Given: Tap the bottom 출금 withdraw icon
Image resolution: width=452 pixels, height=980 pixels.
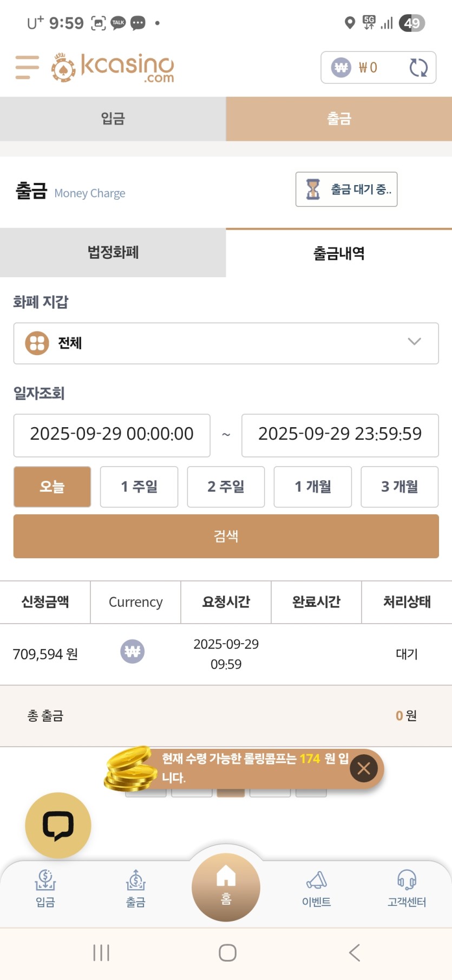Looking at the screenshot, I should [135, 888].
